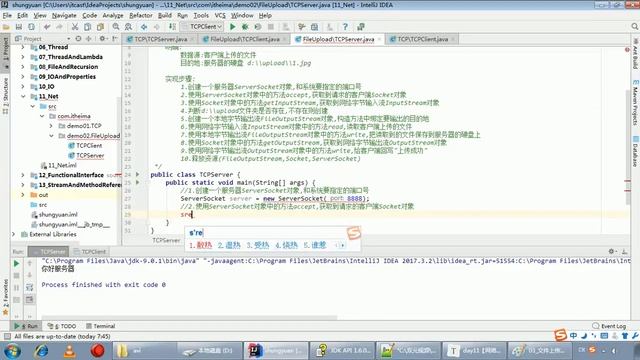Toggle tool window bars via status bar corner icon
This screenshot has width=640, height=360.
[7, 336]
